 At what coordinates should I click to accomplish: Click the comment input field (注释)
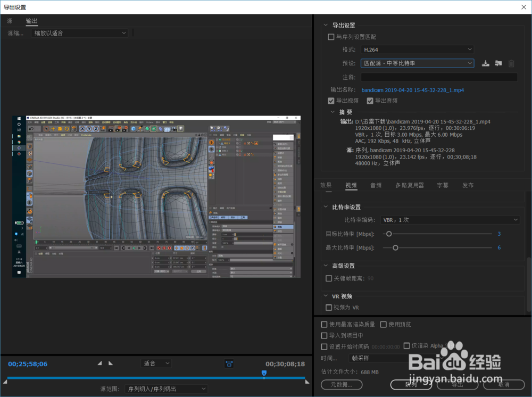coord(439,77)
